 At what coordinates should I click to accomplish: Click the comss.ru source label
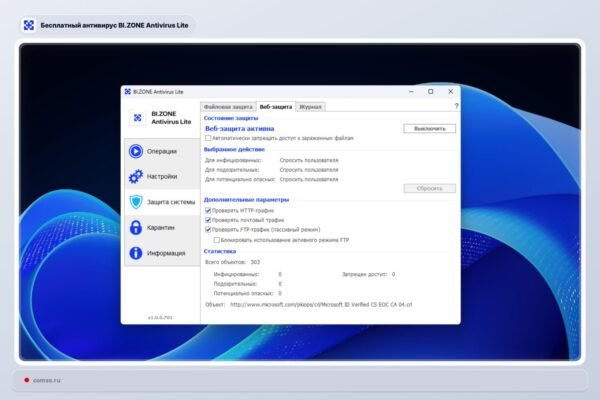click(47, 380)
